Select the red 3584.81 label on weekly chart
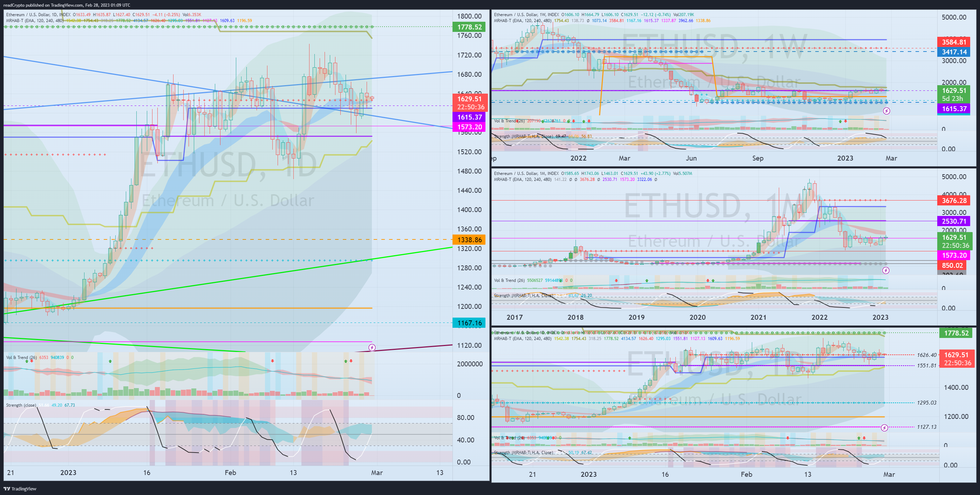The width and height of the screenshot is (980, 495). (x=954, y=42)
